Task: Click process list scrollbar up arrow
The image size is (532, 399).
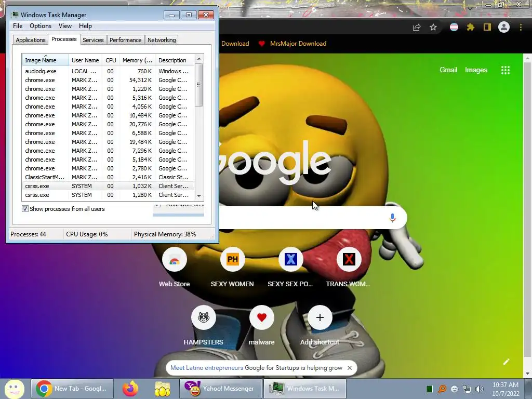Action: pos(199,59)
